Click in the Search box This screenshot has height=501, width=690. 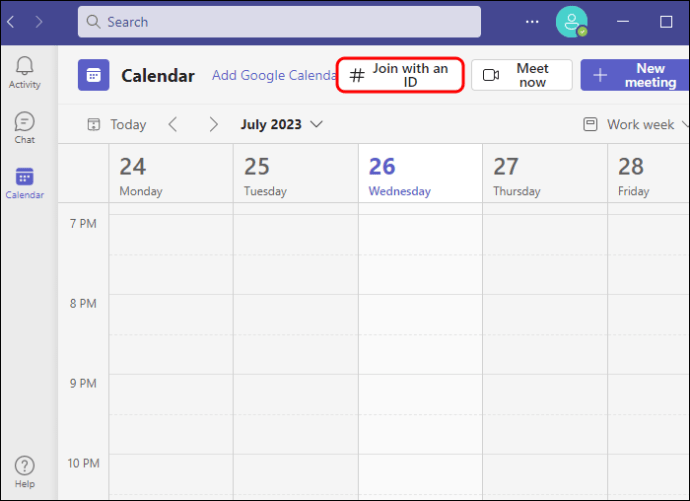coord(280,21)
